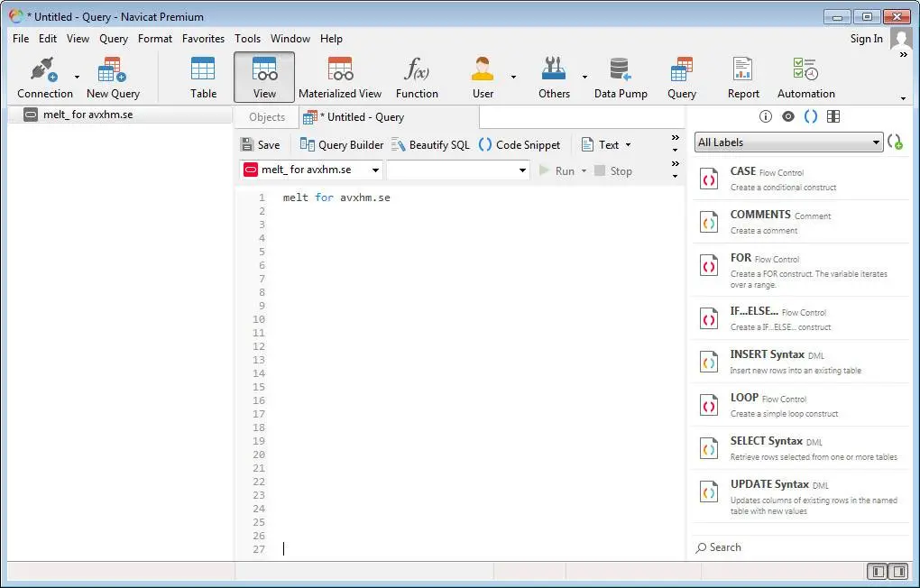Open the Format menu
Image resolution: width=920 pixels, height=588 pixels.
coord(155,39)
